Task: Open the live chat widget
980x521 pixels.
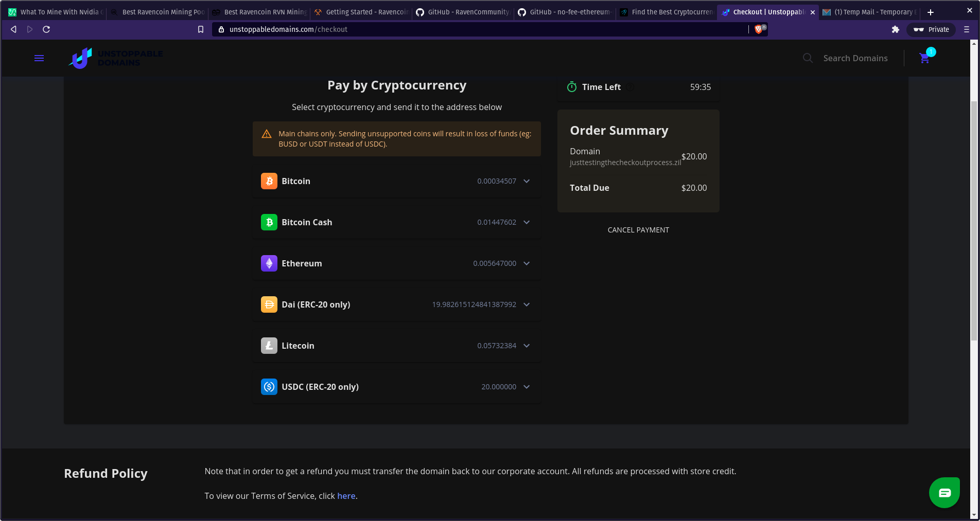Action: 944,493
